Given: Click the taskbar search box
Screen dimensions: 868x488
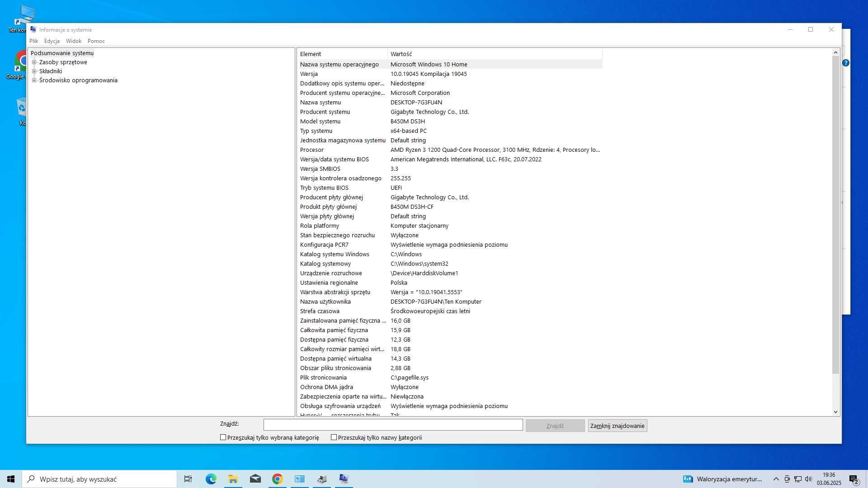Looking at the screenshot, I should 99,479.
